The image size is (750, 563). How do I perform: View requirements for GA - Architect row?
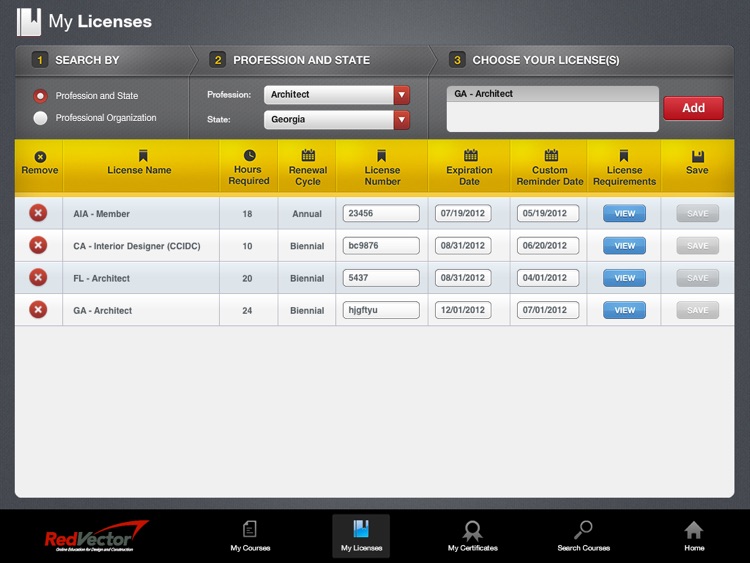coord(624,310)
